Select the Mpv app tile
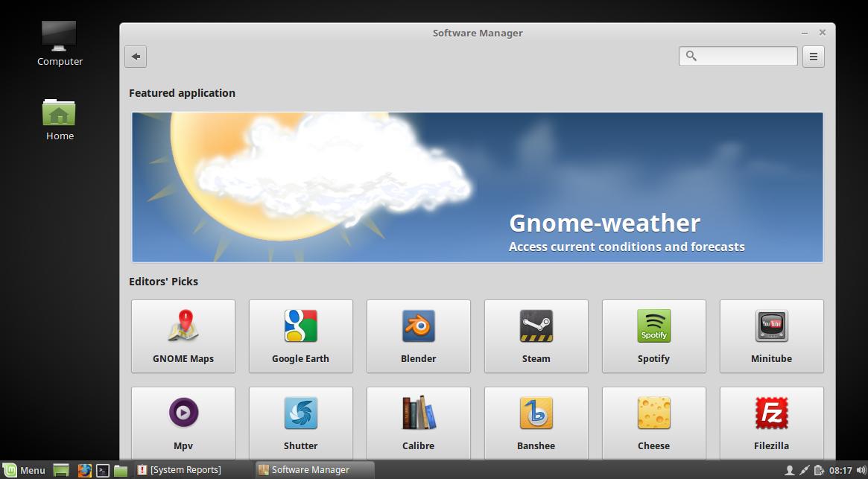This screenshot has height=479, width=868. (183, 423)
